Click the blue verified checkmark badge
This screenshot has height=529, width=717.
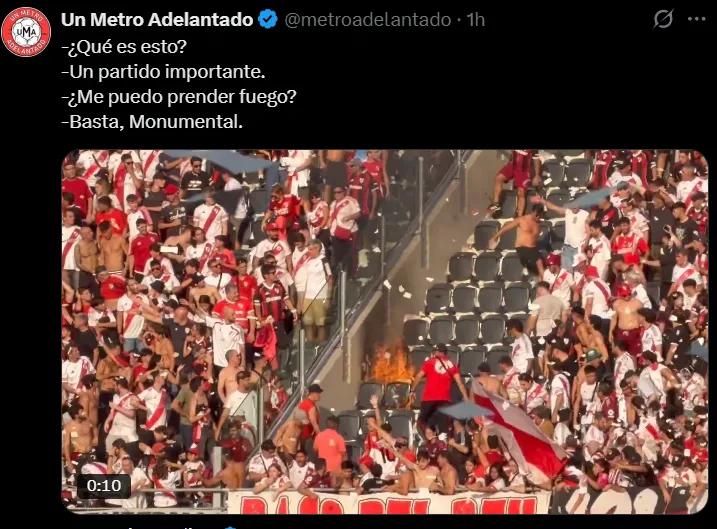click(x=268, y=20)
